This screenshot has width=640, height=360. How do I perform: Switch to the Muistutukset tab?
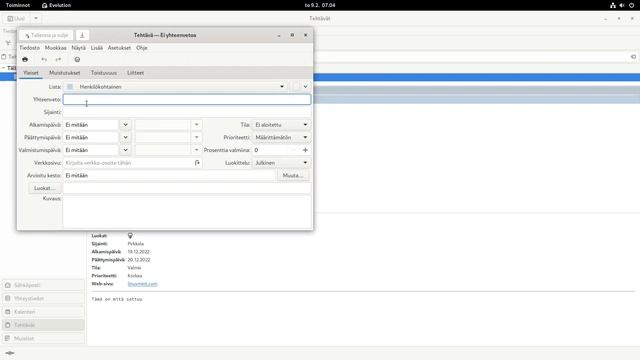(64, 73)
